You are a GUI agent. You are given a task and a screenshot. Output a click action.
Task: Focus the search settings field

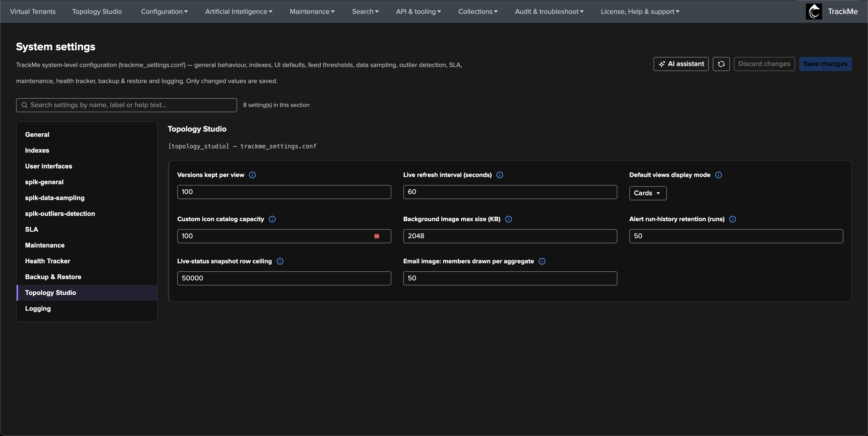coord(126,105)
